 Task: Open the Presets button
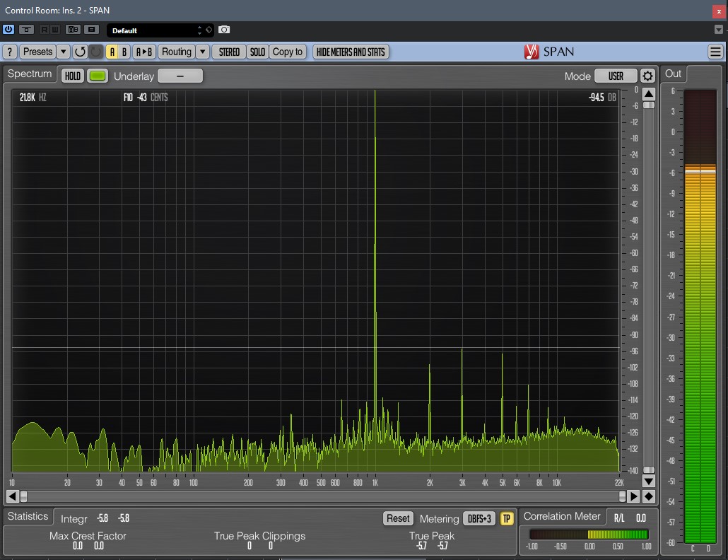(x=37, y=52)
